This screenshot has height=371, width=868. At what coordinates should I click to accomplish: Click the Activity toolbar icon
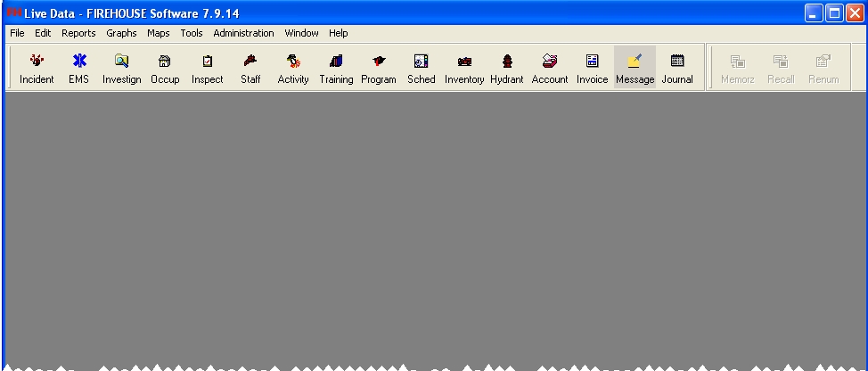[x=293, y=68]
